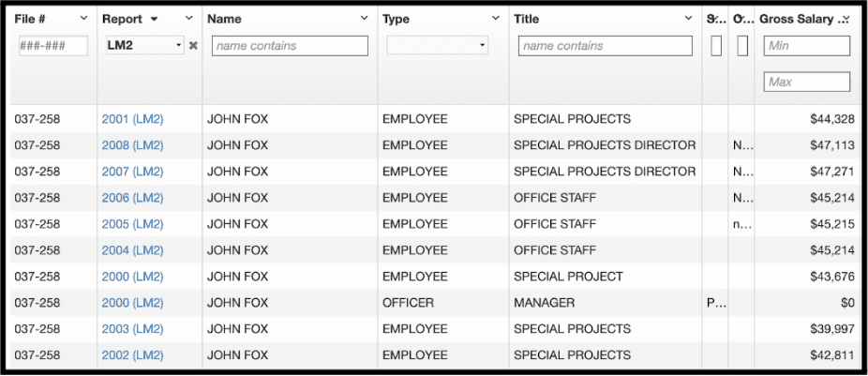Open the Report column menu chevron
This screenshot has width=868, height=376.
tap(188, 19)
